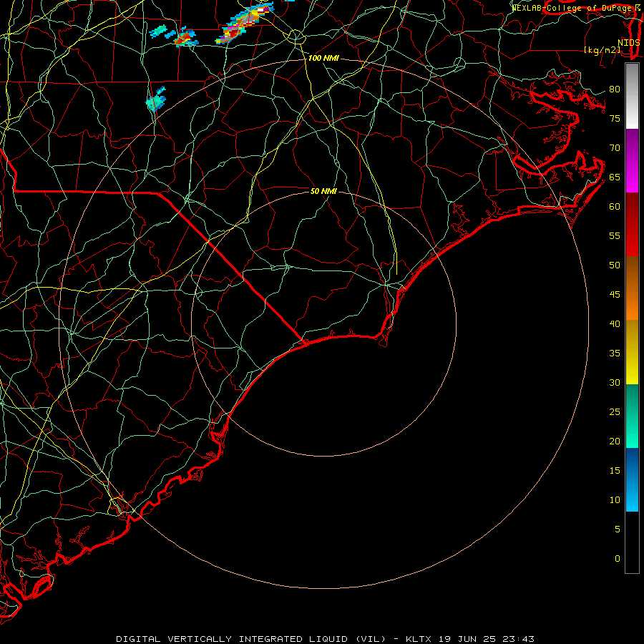Click the NIDS label above the color scale
Screen dimensions: 644x644
click(x=629, y=43)
